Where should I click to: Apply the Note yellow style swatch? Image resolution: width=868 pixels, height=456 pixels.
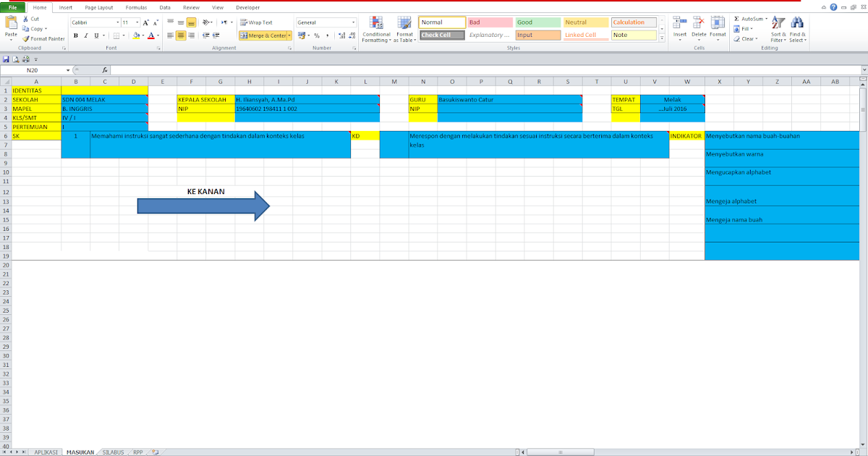(x=633, y=35)
